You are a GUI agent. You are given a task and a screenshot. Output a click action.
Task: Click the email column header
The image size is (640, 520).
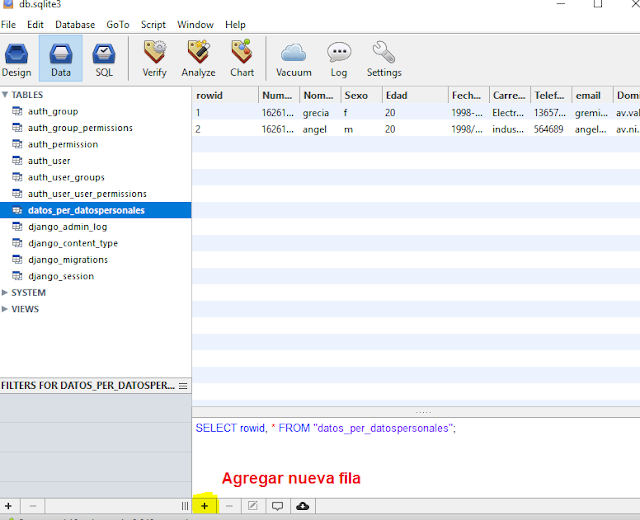pos(592,95)
